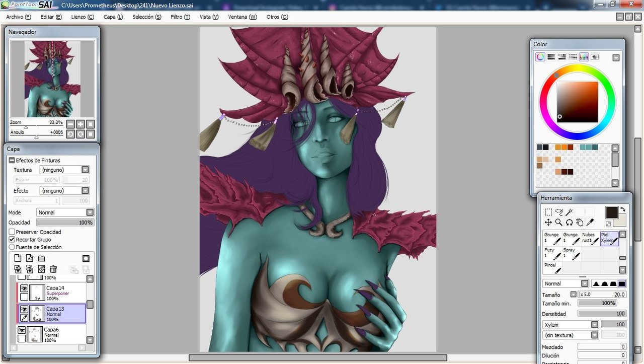Open the Otros menu
Image resolution: width=644 pixels, height=364 pixels.
[277, 17]
